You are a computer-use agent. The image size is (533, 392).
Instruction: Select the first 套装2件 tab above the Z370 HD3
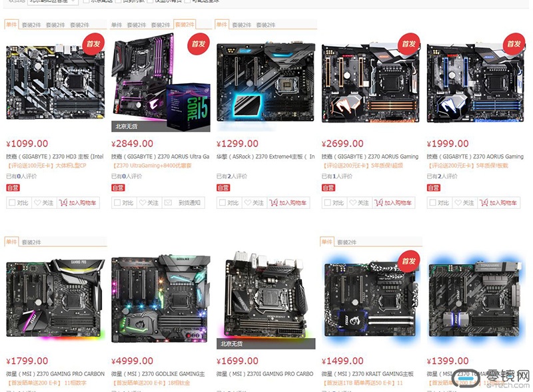point(31,25)
